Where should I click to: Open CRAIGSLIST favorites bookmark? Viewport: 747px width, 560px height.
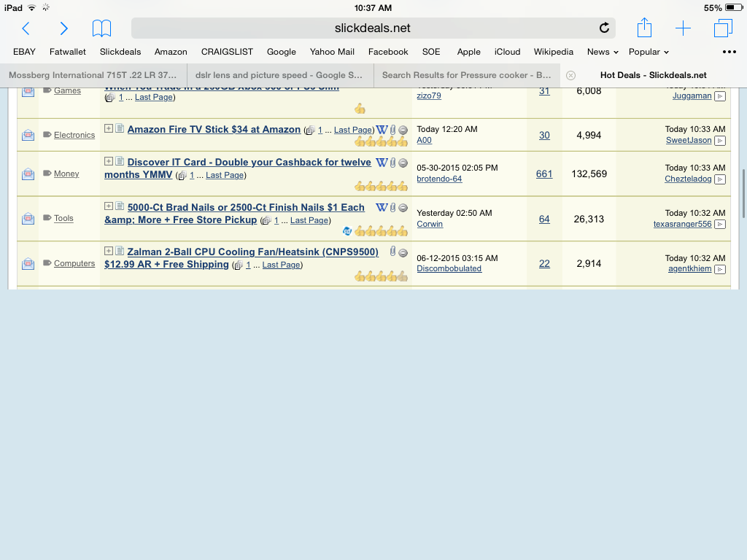(x=227, y=52)
